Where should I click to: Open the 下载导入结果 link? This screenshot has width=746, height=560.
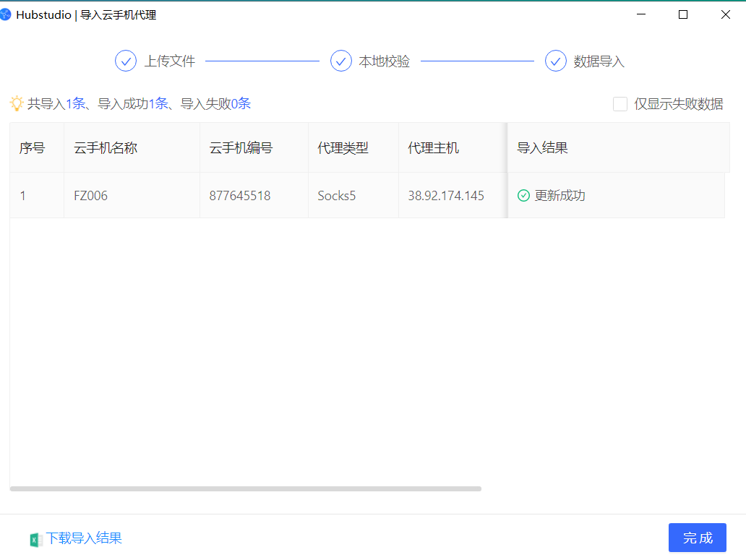84,538
